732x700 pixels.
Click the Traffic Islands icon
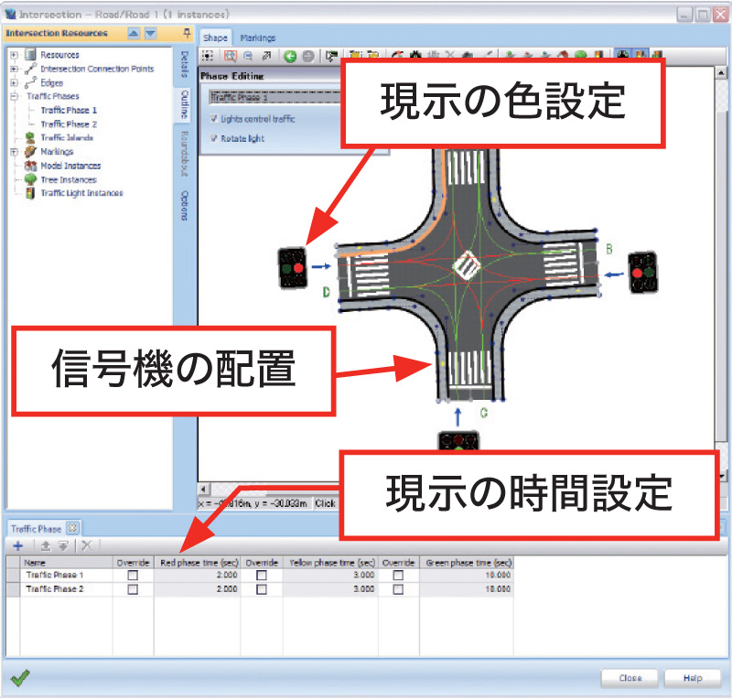(30, 138)
